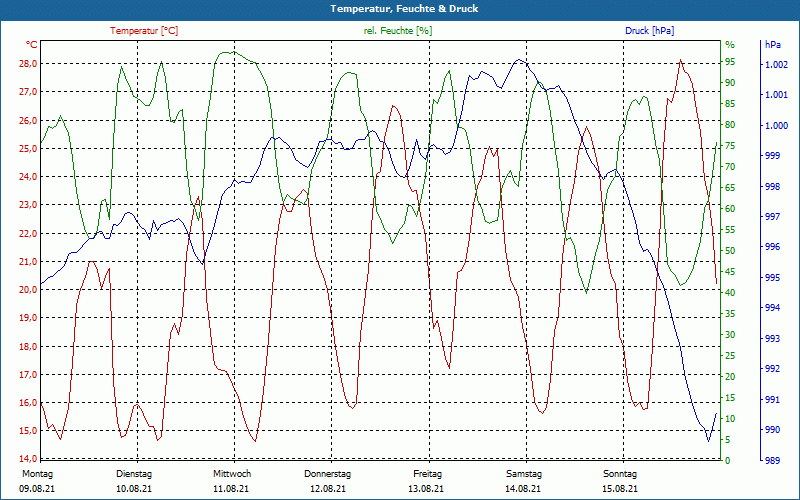Click the date 09.08.21
This screenshot has height=500, width=800.
37,489
